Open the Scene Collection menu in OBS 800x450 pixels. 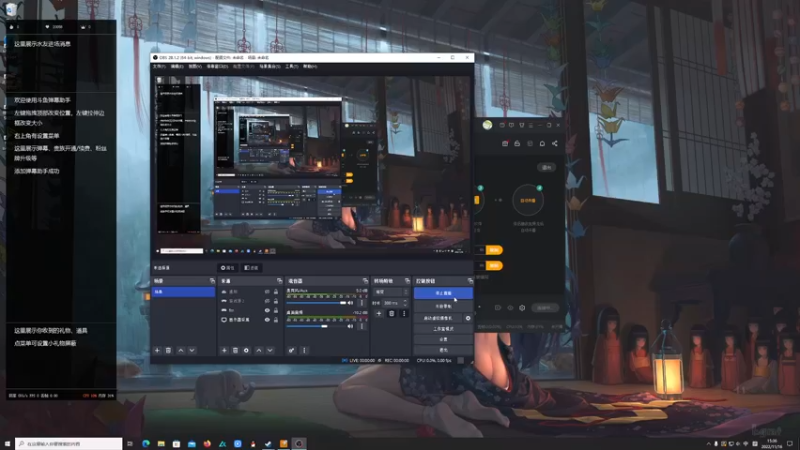click(x=269, y=66)
